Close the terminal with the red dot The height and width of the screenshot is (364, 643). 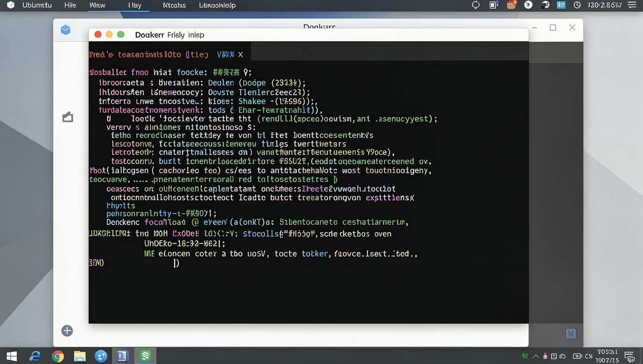(98, 35)
